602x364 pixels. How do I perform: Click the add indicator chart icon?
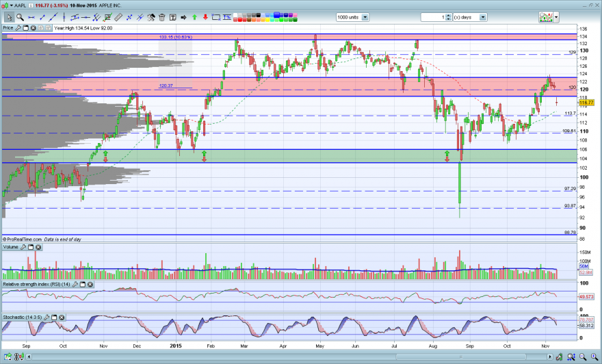tap(546, 17)
